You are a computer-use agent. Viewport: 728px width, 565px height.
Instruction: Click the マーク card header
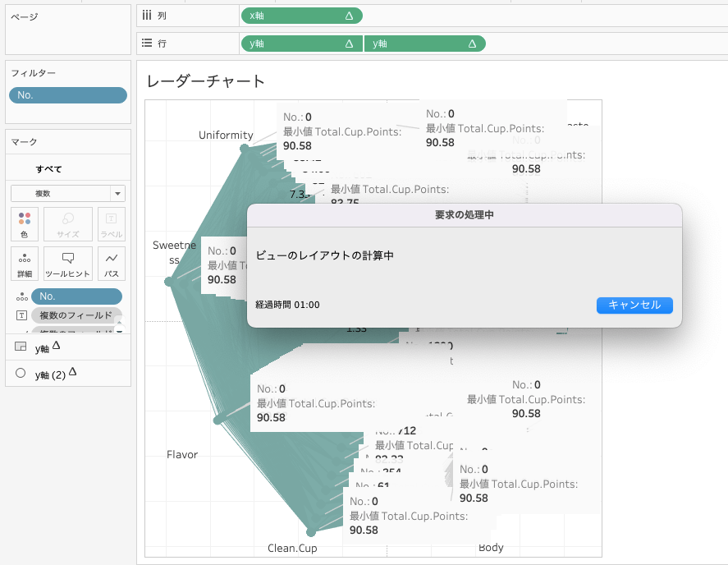24,142
